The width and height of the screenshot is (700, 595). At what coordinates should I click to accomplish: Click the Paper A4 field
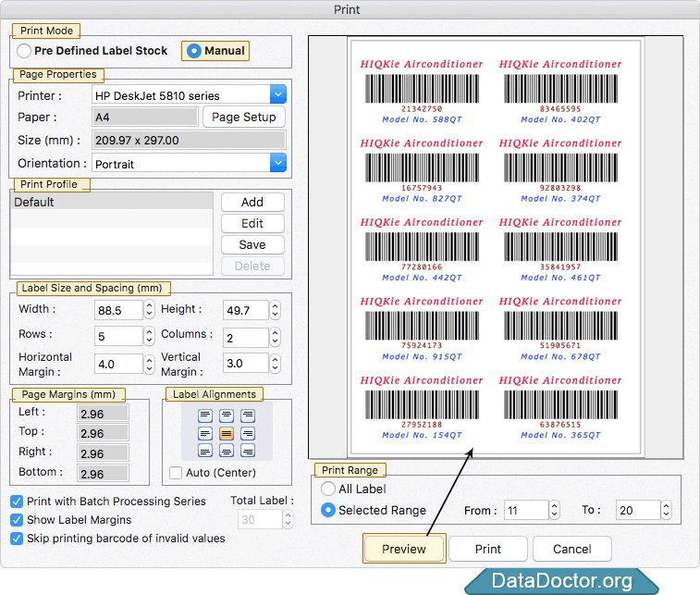(x=145, y=117)
